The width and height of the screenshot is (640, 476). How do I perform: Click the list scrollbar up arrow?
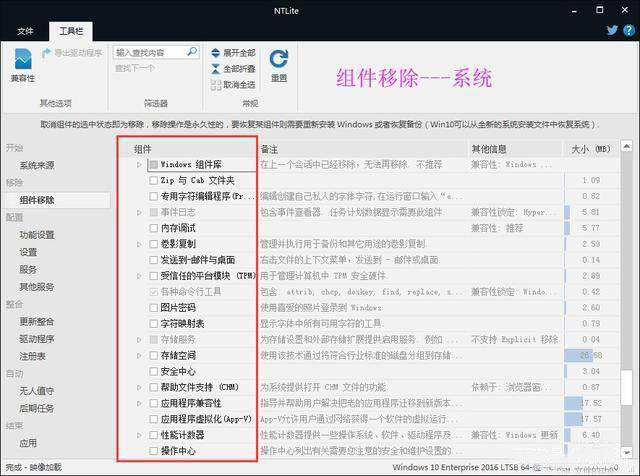pyautogui.click(x=627, y=146)
